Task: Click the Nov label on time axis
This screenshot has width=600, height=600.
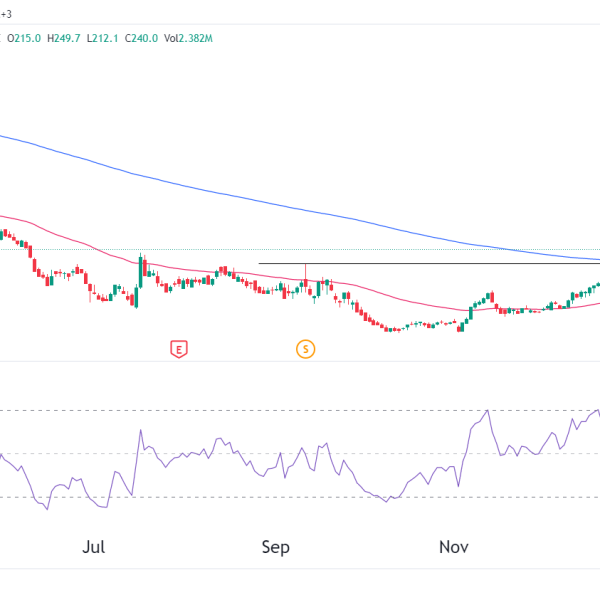Action: click(455, 547)
